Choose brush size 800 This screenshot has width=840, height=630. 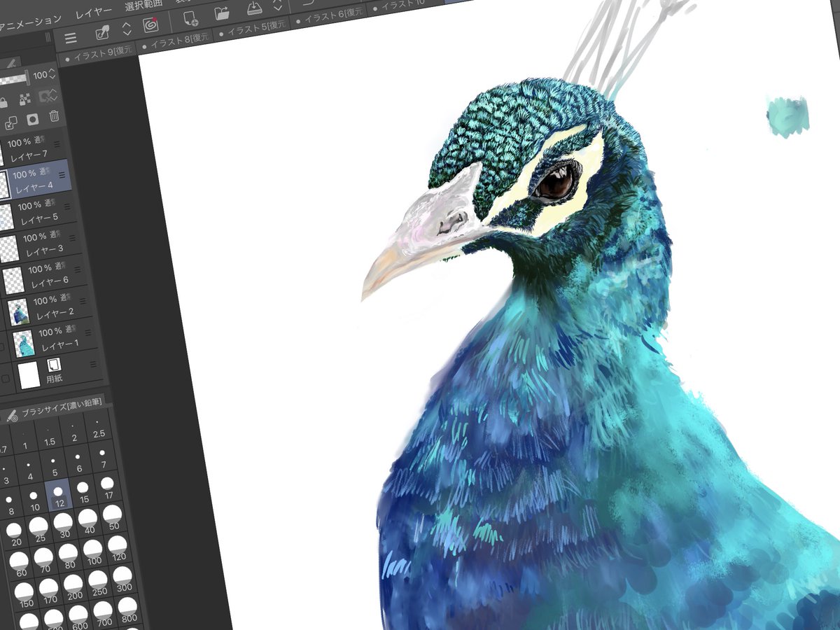point(127,611)
